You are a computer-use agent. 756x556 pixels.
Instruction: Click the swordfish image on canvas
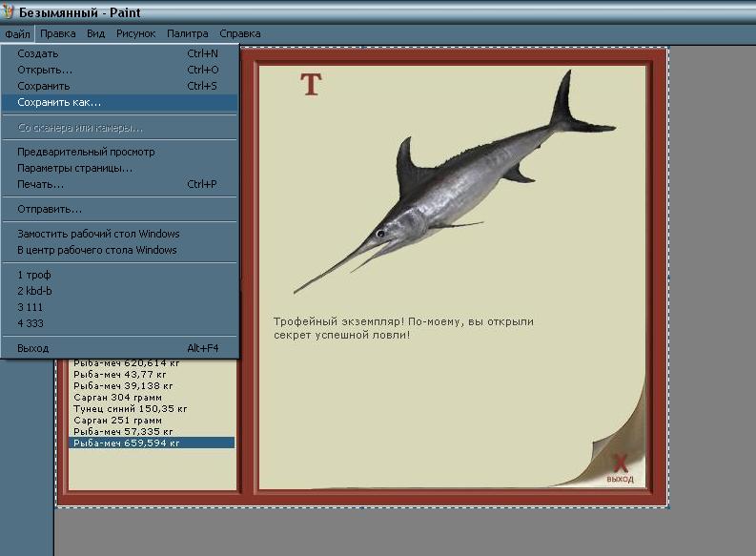[454, 182]
